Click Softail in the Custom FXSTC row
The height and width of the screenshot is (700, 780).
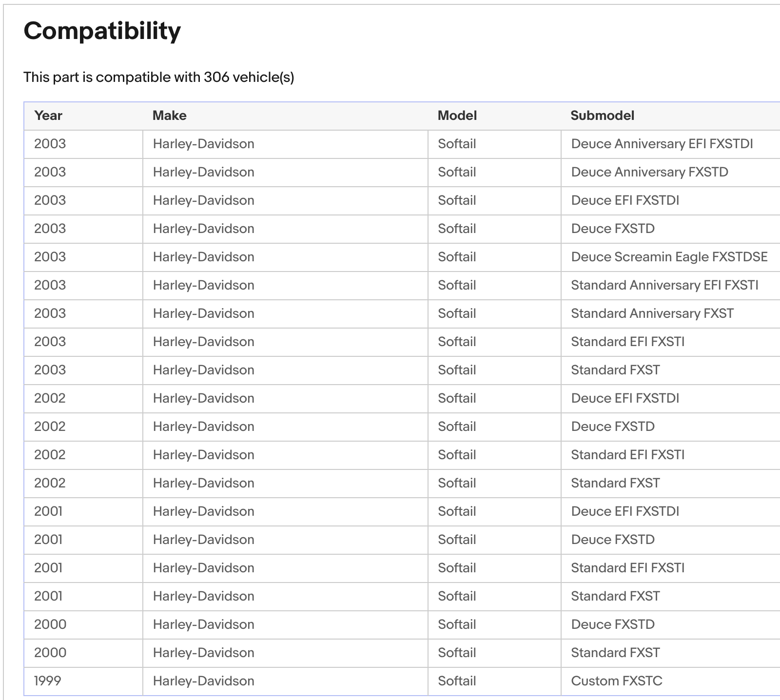[456, 681]
